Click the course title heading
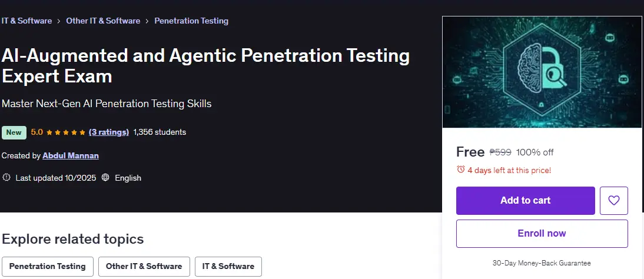Screen dimensions: 644x279 coord(205,66)
